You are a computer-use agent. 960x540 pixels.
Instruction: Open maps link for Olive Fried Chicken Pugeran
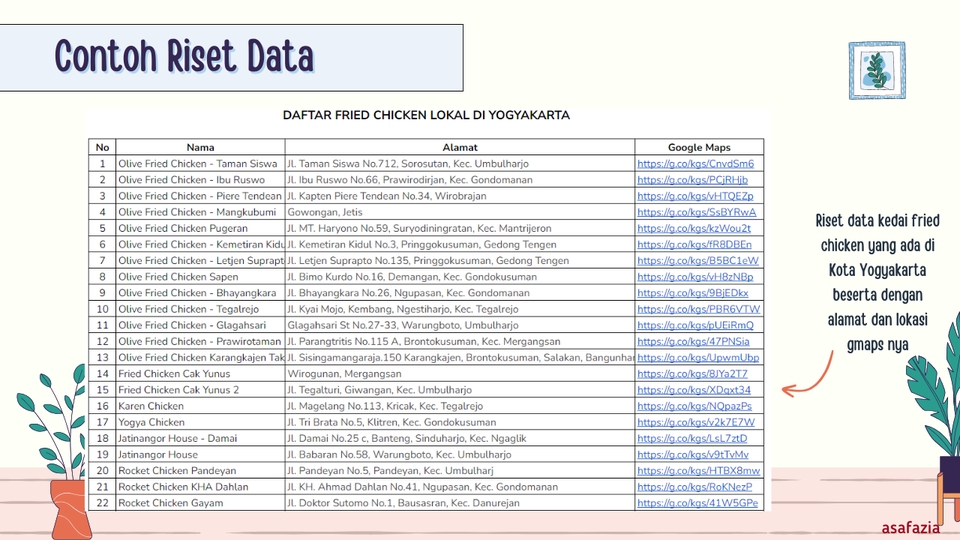point(694,228)
